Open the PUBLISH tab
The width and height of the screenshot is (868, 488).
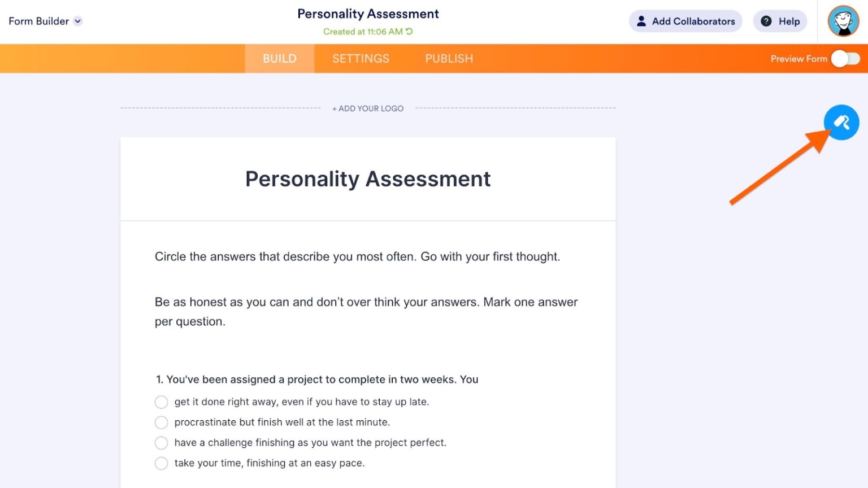(449, 58)
